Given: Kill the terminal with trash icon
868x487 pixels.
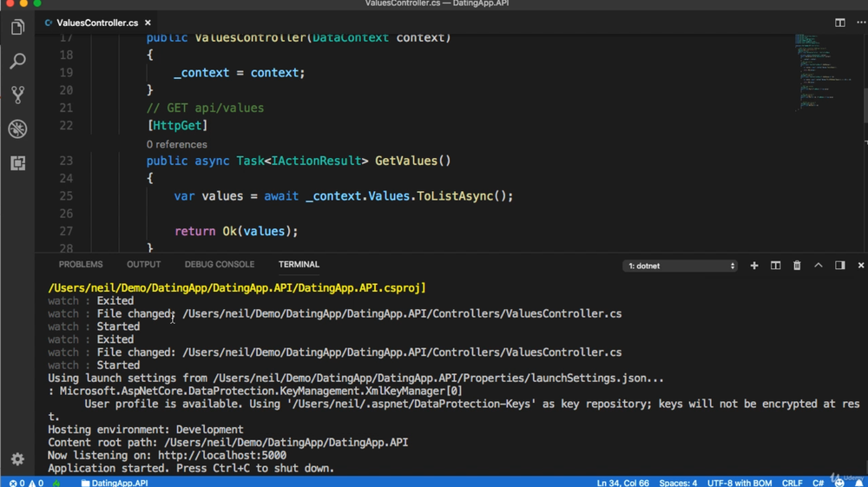Looking at the screenshot, I should [x=797, y=266].
